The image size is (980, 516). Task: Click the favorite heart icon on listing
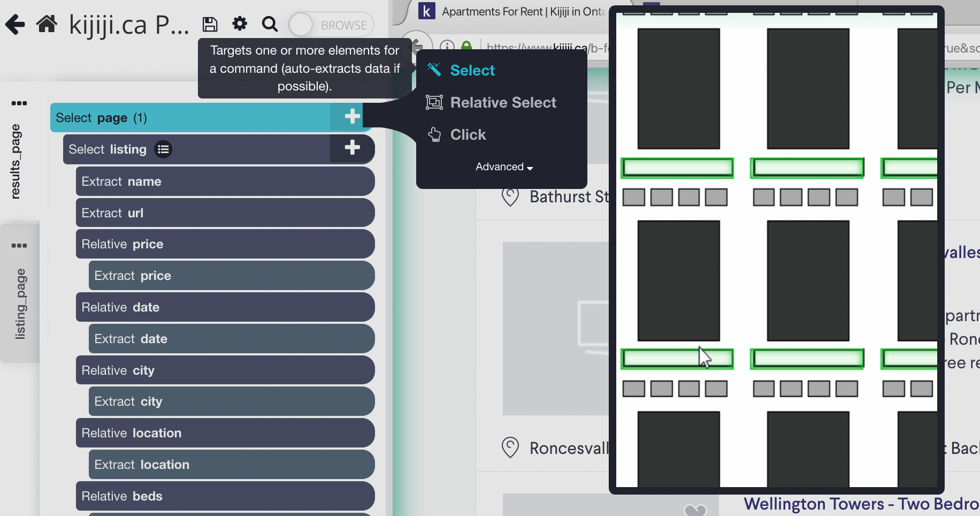click(x=695, y=510)
